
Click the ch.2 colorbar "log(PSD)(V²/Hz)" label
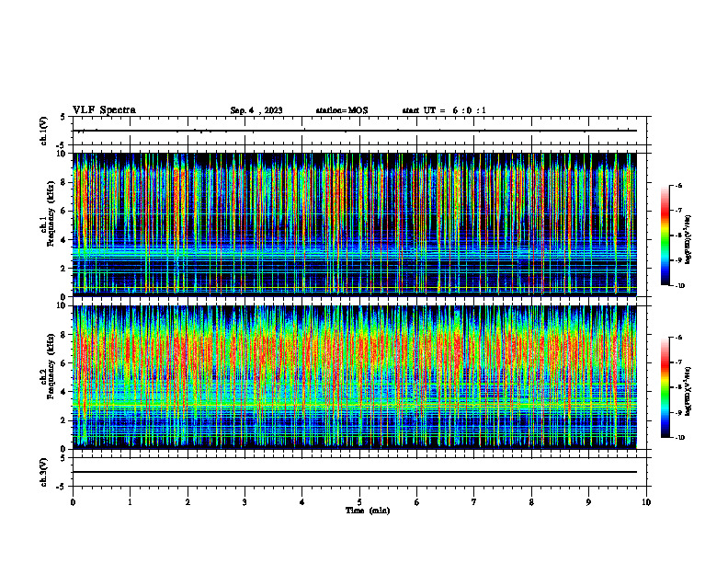tap(688, 392)
